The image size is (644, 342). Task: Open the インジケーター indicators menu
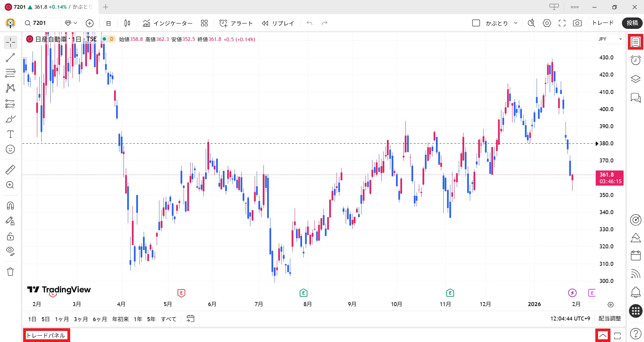click(168, 23)
